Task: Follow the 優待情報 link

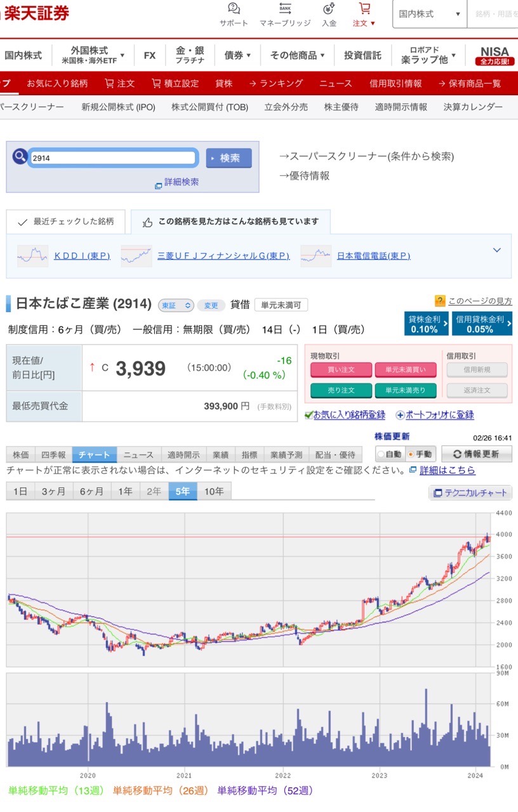Action: tap(305, 176)
